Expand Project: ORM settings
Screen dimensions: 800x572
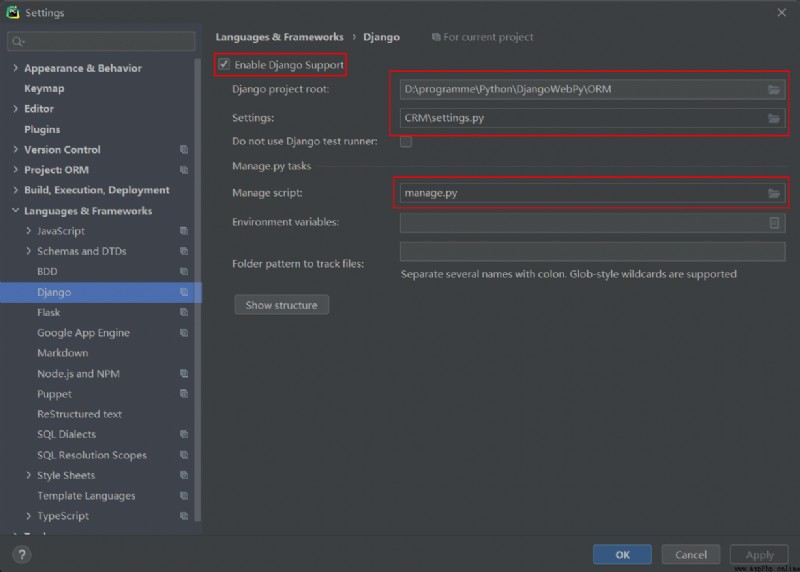[15, 170]
